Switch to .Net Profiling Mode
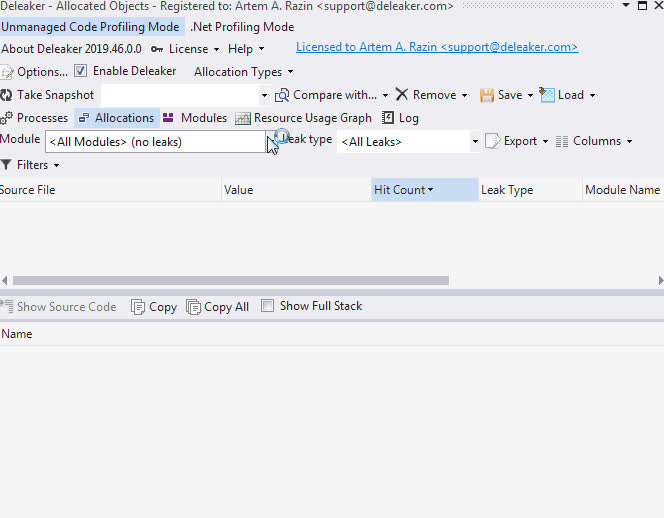The width and height of the screenshot is (664, 518). pyautogui.click(x=242, y=27)
